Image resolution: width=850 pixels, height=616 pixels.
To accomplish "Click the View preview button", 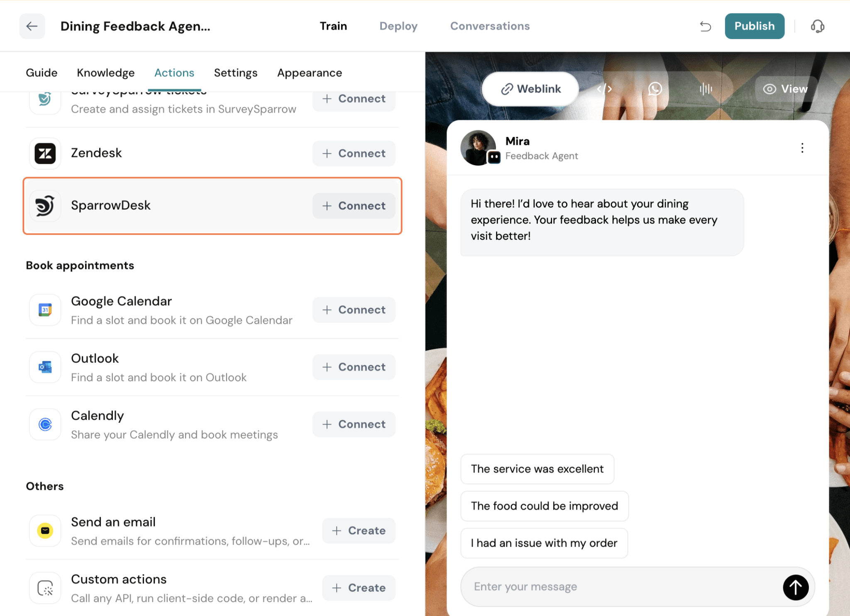I will click(786, 89).
